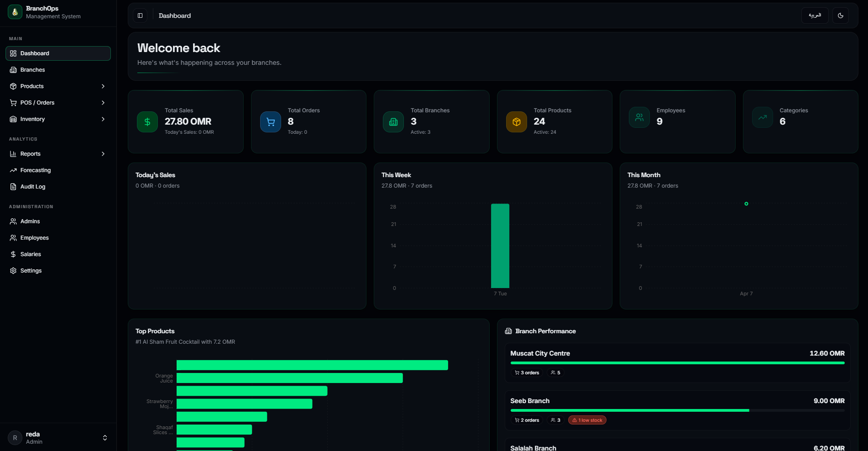Open the Branches page

click(x=58, y=70)
